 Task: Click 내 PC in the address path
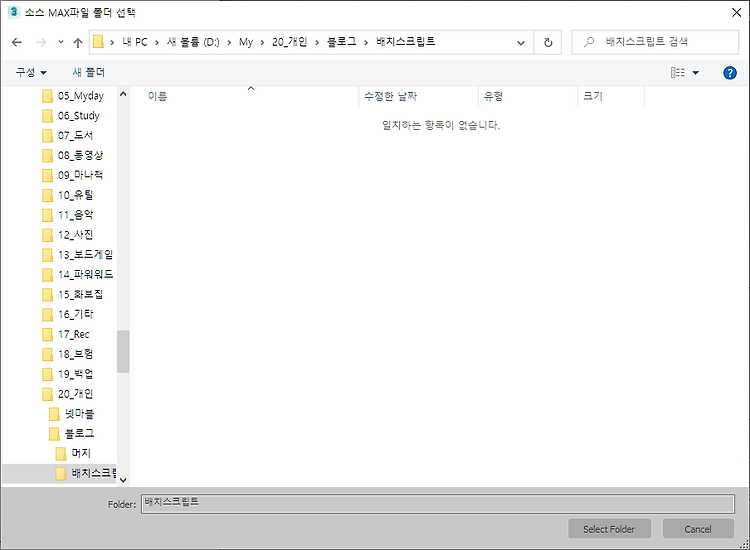134,42
